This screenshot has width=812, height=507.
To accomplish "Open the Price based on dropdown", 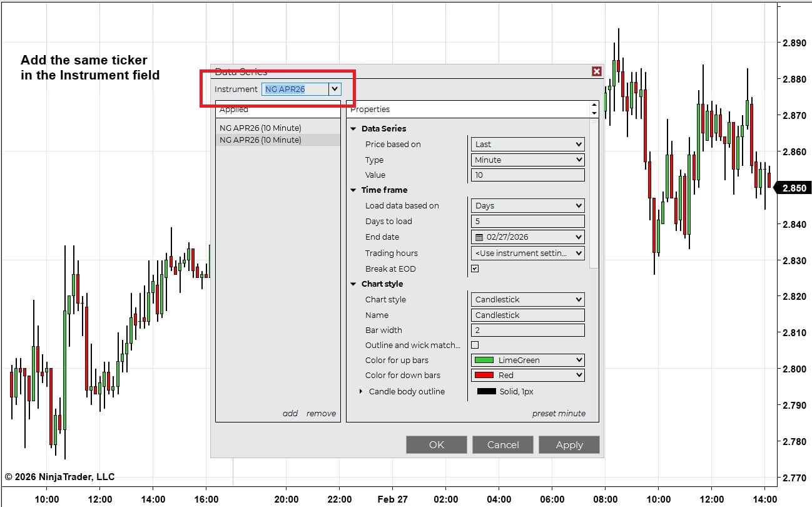I will [x=577, y=144].
